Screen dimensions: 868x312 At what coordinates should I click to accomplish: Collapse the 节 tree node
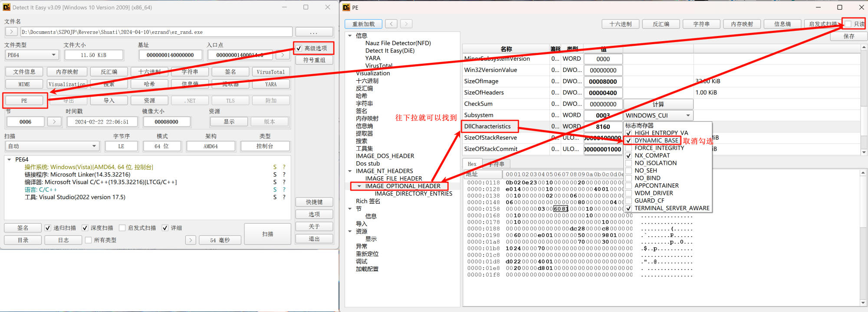coord(350,209)
